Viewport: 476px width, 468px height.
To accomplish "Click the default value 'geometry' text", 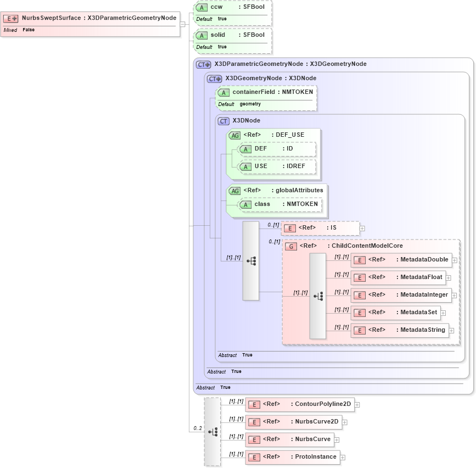I will click(250, 104).
